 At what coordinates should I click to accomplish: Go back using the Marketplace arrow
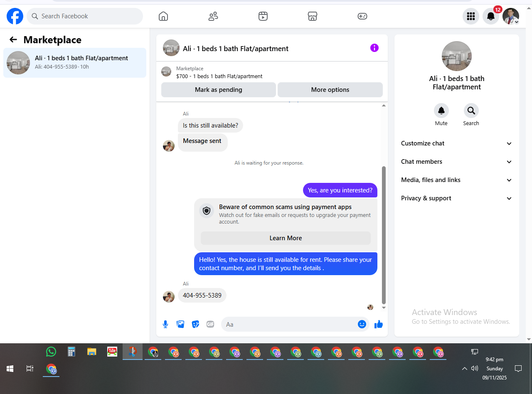point(13,39)
